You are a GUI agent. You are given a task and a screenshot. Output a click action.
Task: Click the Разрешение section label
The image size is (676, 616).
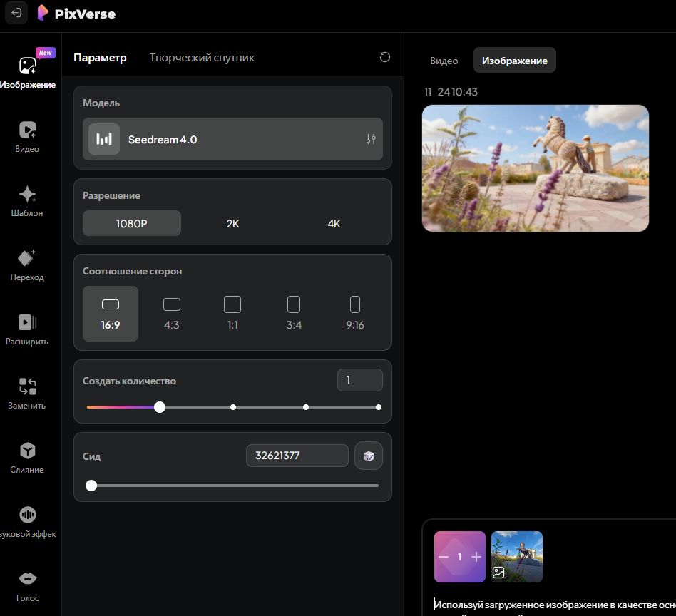pos(112,195)
